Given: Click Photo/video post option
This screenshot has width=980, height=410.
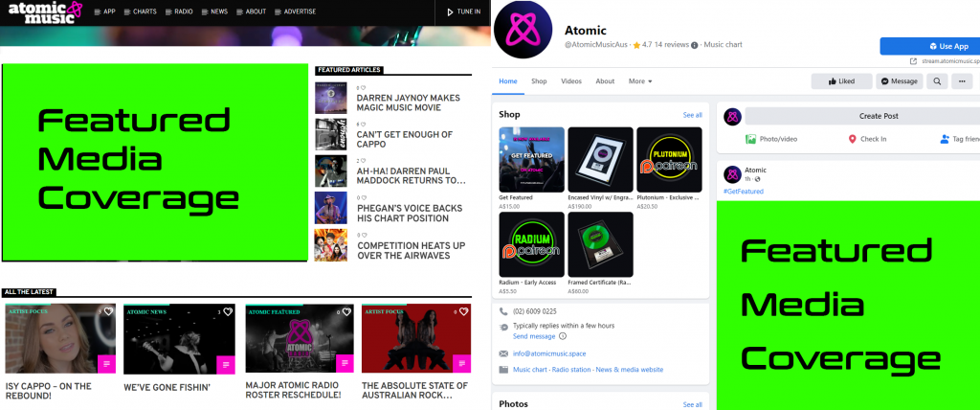Looking at the screenshot, I should coord(771,139).
